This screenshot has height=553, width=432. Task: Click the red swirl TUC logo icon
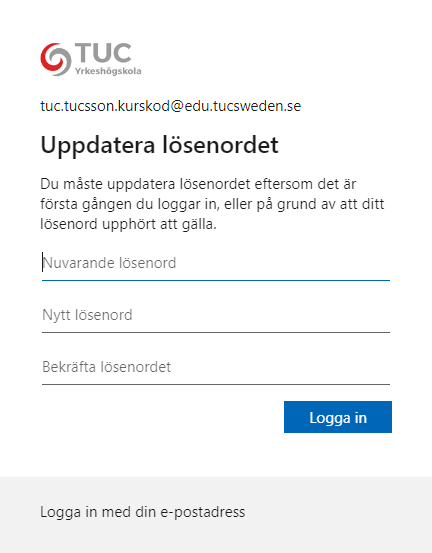56,59
